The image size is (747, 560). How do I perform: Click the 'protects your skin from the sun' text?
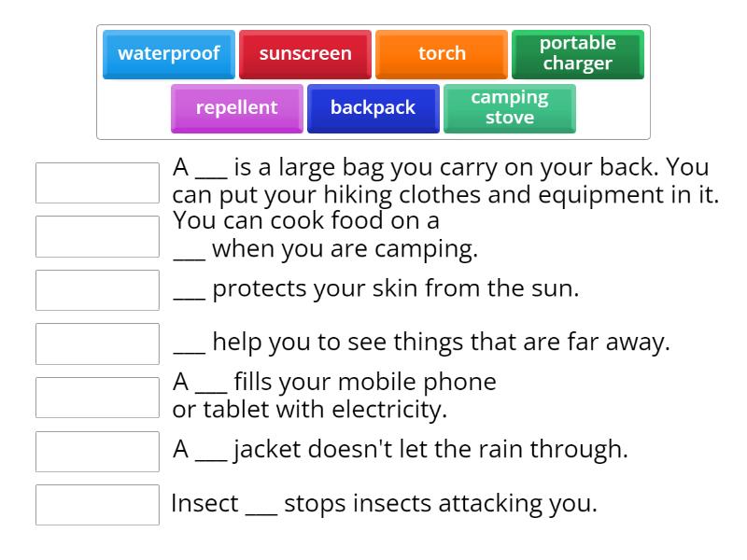point(376,288)
